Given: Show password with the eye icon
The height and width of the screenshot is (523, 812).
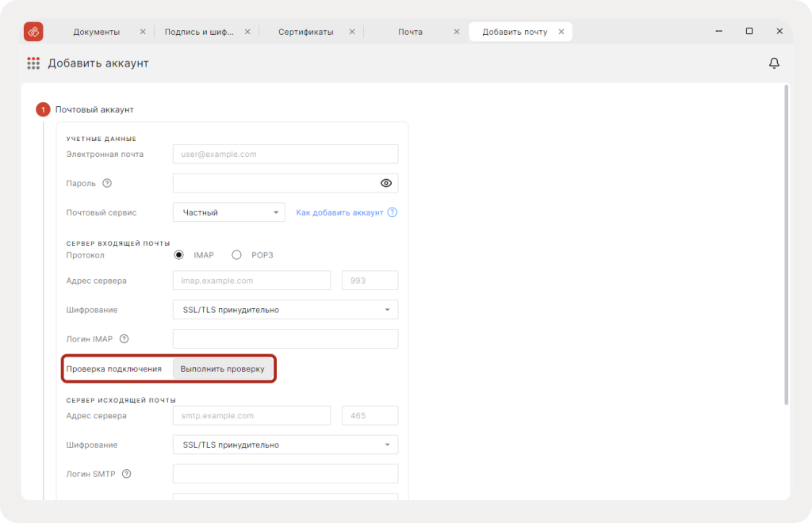Looking at the screenshot, I should click(x=386, y=183).
